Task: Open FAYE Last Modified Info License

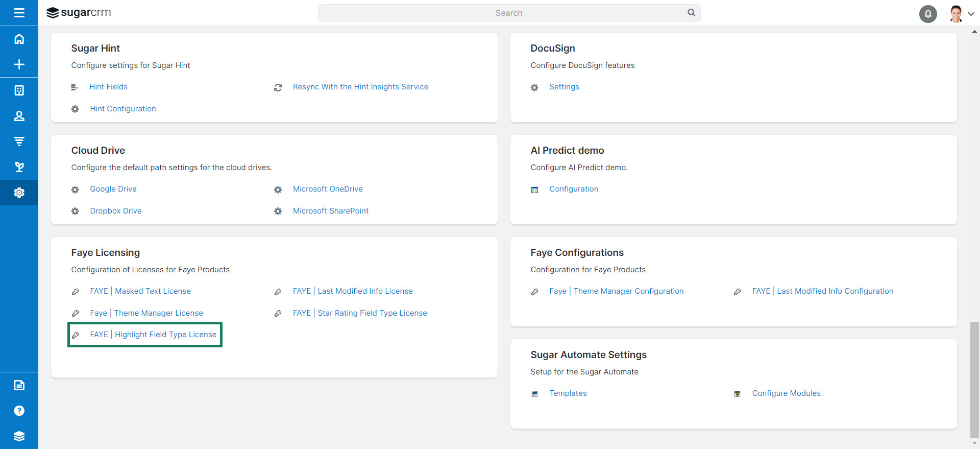Action: tap(353, 291)
